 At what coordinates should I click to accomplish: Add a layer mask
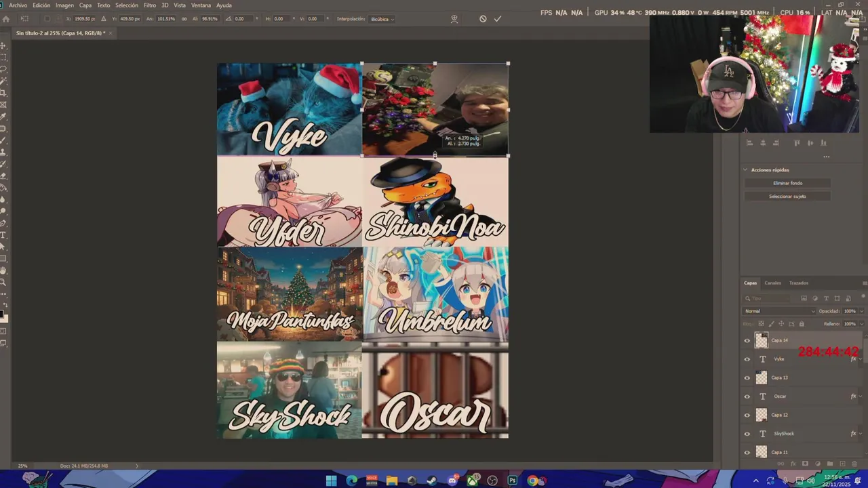[805, 464]
